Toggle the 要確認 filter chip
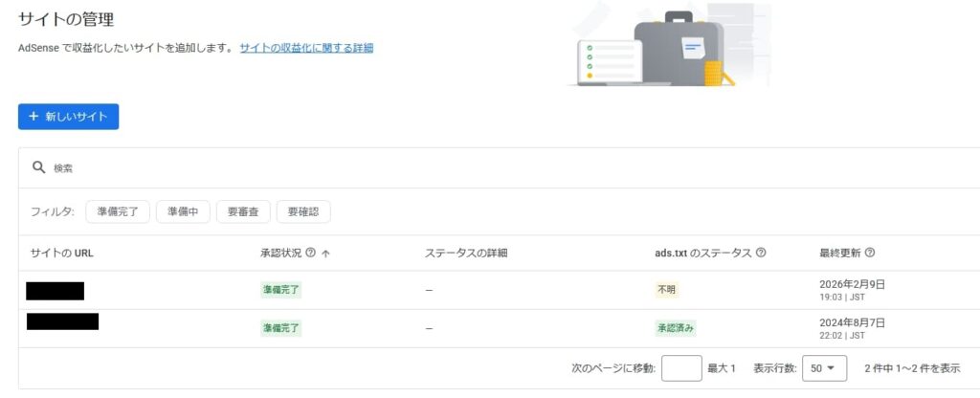Screen dimensions: 980x398 coord(303,211)
